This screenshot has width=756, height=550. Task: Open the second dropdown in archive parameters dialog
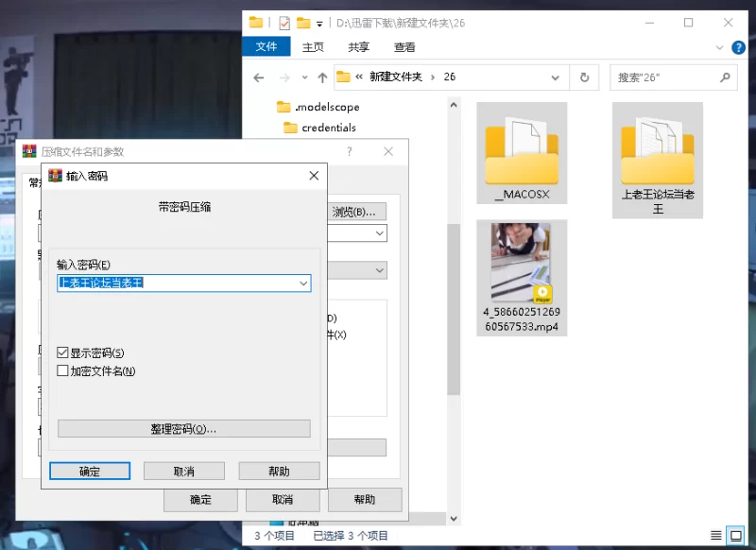[x=380, y=270]
